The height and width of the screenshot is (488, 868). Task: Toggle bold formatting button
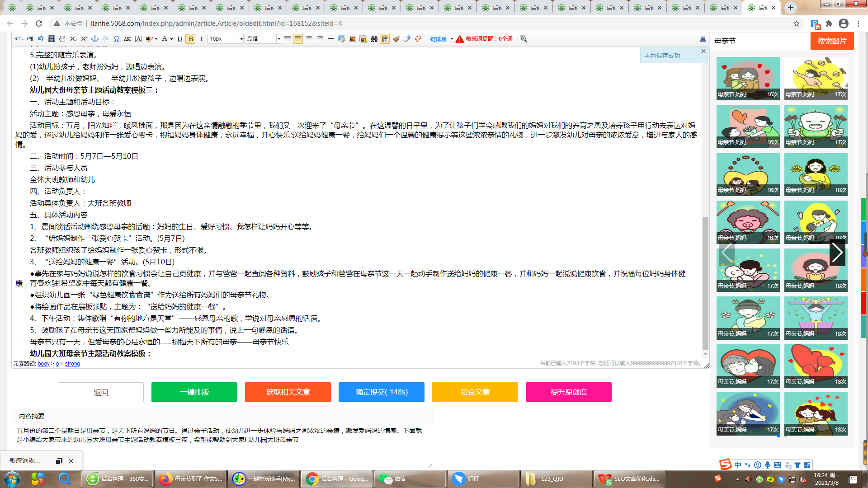pyautogui.click(x=191, y=39)
